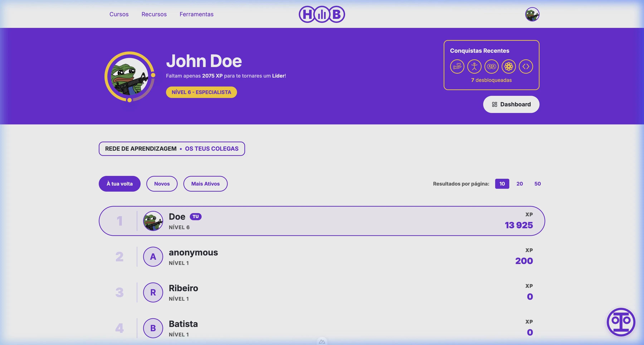Screen dimensions: 644x345
Task: Show 20 results per page
Action: point(519,184)
